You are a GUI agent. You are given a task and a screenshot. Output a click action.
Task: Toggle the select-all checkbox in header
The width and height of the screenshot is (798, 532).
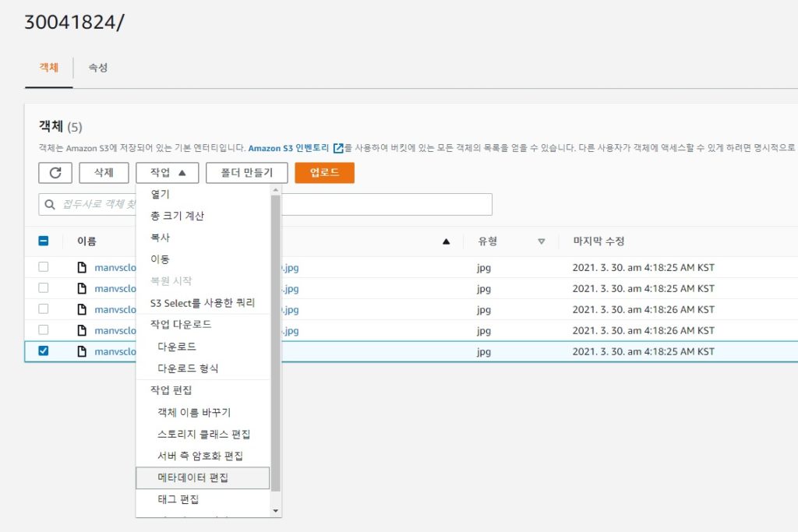point(44,241)
